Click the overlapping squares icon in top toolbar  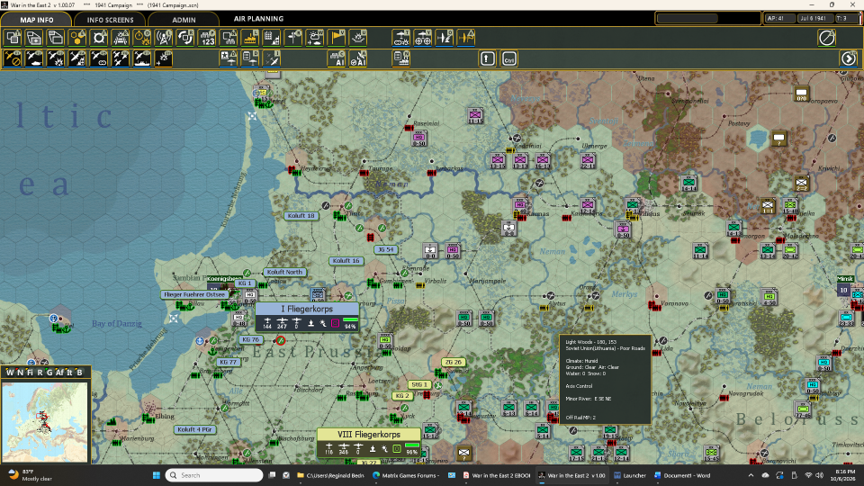point(13,38)
